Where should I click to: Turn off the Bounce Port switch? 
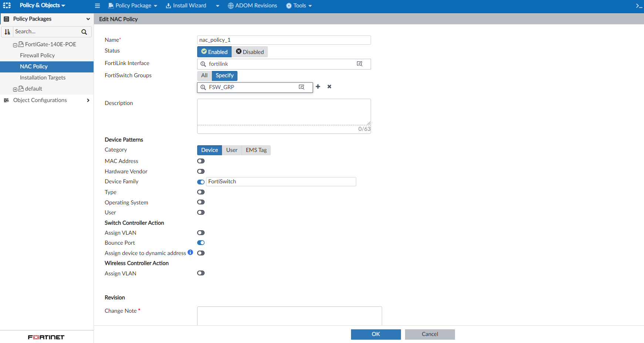201,243
